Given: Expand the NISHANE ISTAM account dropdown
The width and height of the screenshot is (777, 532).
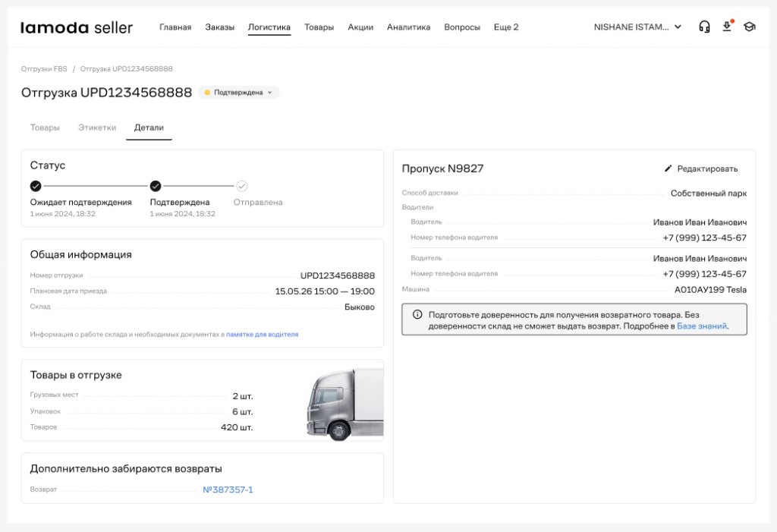Looking at the screenshot, I should [x=637, y=27].
